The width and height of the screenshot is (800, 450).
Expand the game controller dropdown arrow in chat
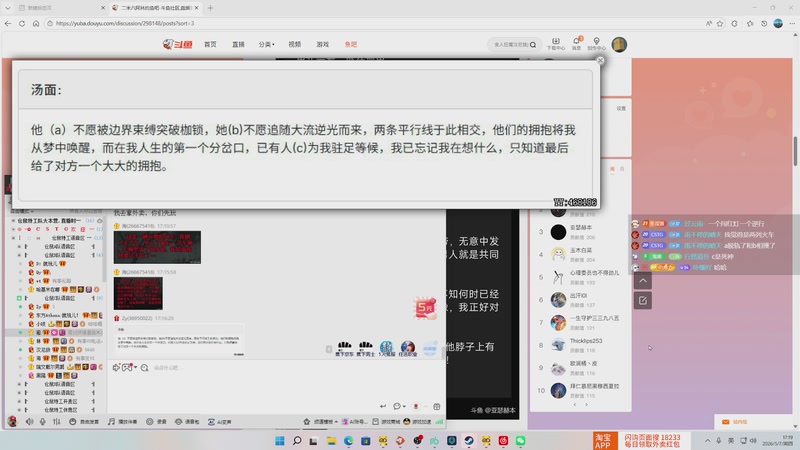[x=135, y=367]
